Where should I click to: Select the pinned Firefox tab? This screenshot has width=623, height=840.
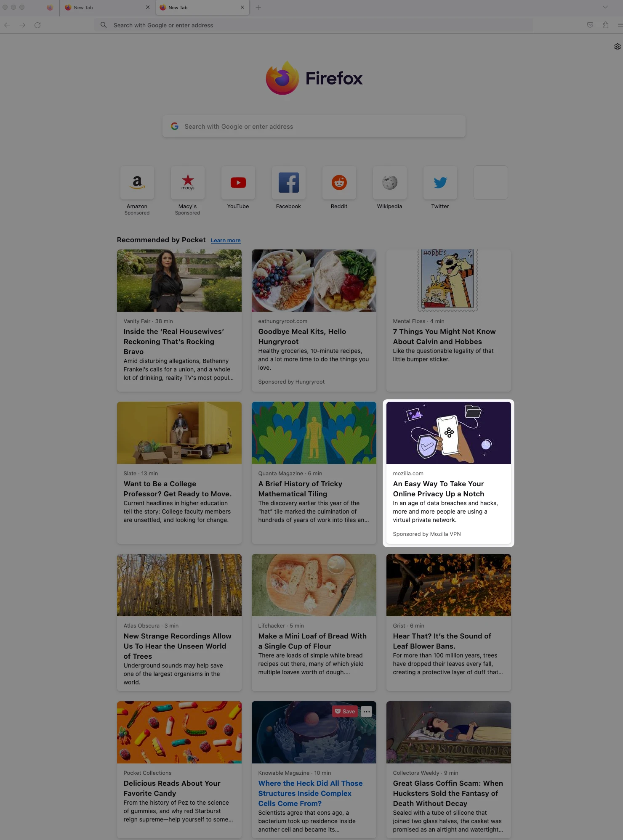pos(50,8)
